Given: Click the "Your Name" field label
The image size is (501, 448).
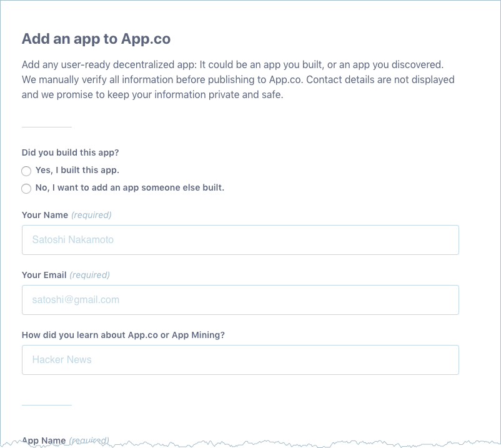Looking at the screenshot, I should 45,215.
